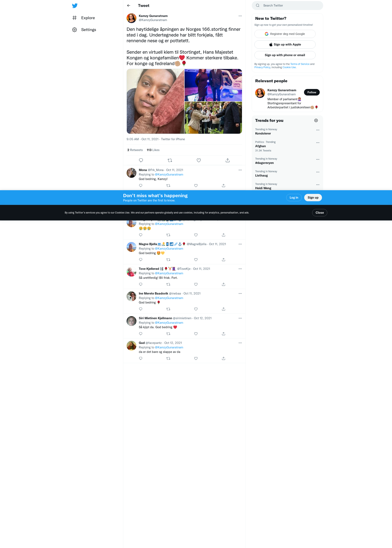Like Mona's reply 'God bedring, Kamzy!'

click(196, 186)
